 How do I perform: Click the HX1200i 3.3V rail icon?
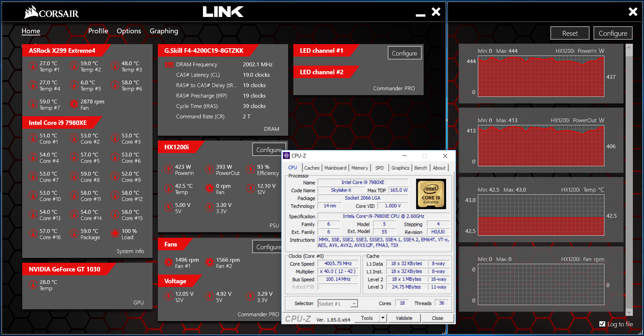click(x=210, y=208)
